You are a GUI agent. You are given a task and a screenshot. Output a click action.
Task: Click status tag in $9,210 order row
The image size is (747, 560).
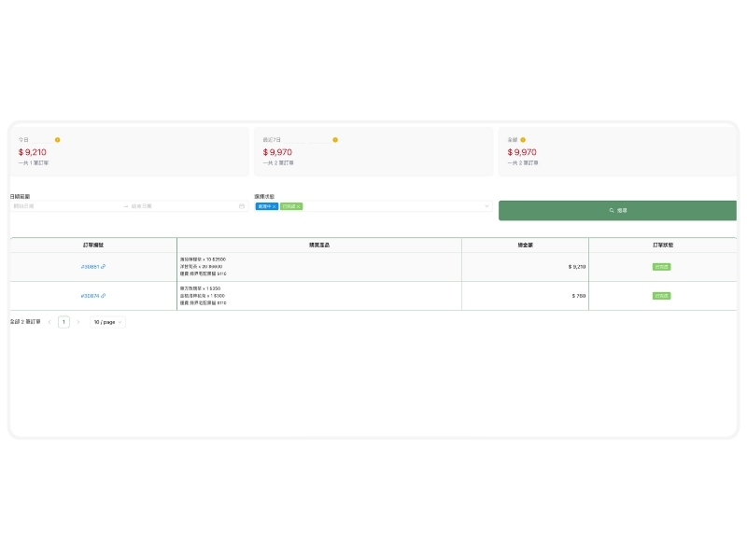click(662, 267)
